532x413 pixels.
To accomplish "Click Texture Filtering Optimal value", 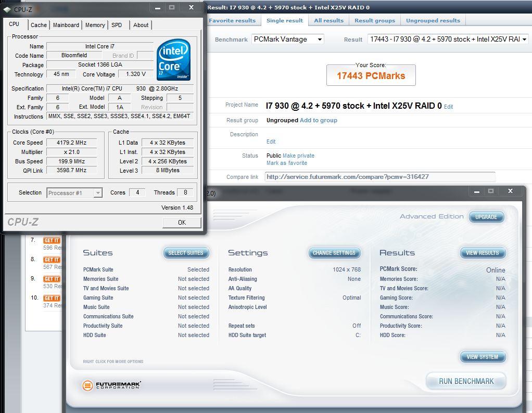I will click(352, 298).
